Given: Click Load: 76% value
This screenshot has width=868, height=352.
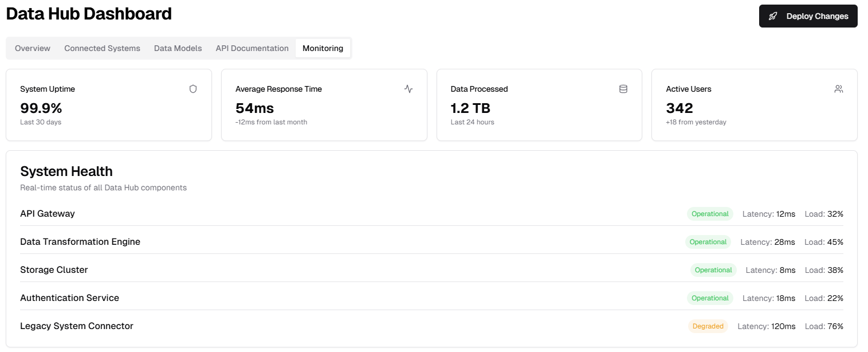Looking at the screenshot, I should coord(824,326).
